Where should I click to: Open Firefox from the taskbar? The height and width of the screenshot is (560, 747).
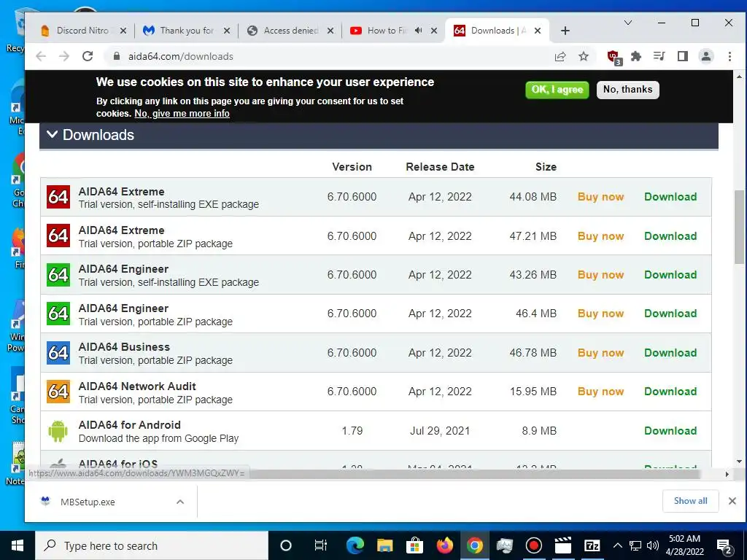pos(444,545)
